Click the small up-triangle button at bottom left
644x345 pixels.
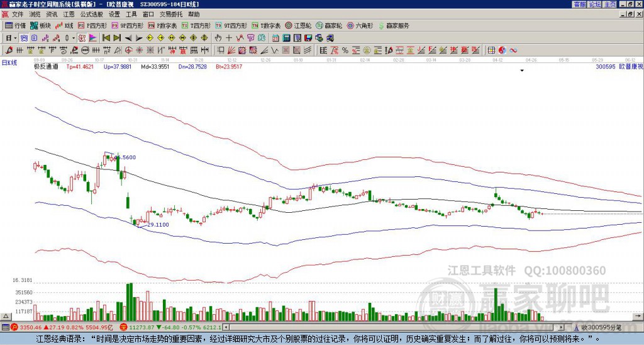[6, 316]
